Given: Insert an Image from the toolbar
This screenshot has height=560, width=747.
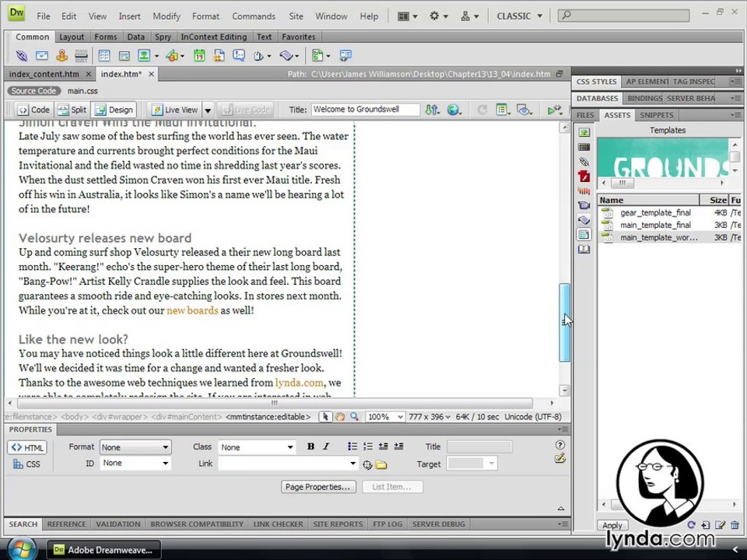Looking at the screenshot, I should (x=144, y=56).
